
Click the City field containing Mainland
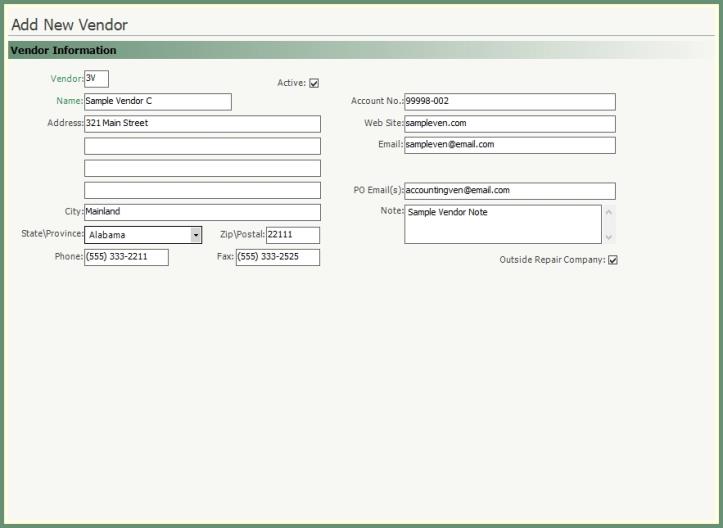[202, 212]
